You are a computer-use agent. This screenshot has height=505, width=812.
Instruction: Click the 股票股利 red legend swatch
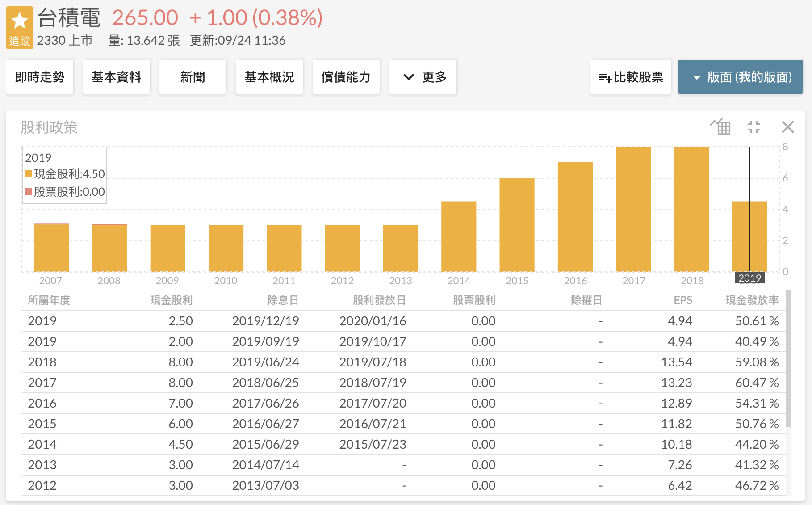[29, 192]
